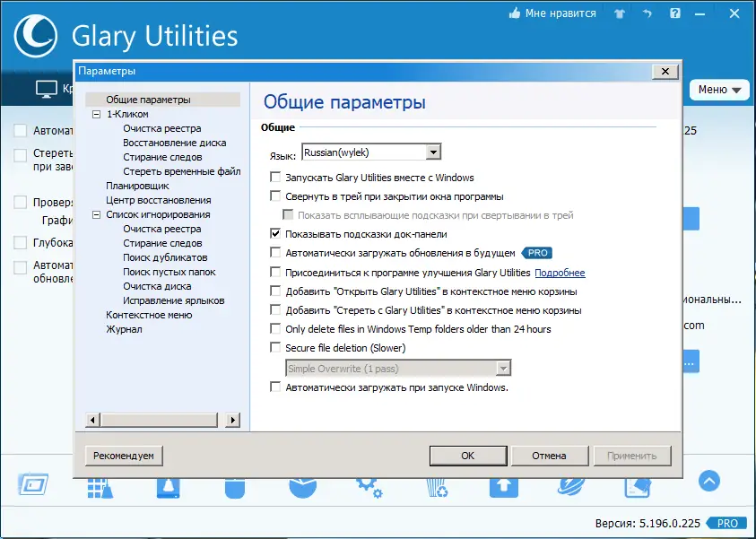The width and height of the screenshot is (756, 539).
Task: Click the tree's right scroll arrow
Action: [233, 420]
